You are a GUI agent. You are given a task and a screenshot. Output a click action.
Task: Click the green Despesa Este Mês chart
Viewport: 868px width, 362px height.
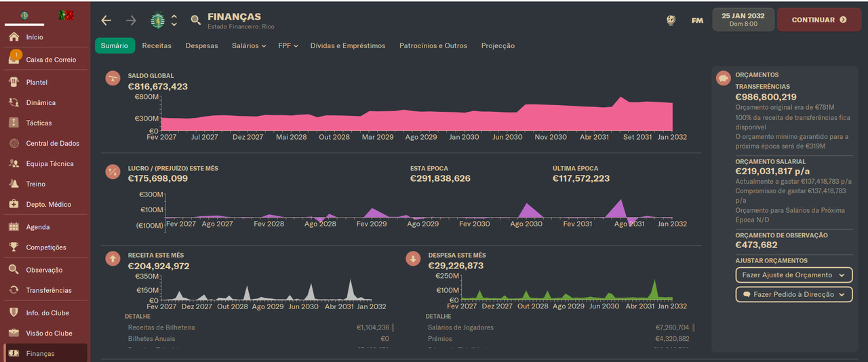click(x=566, y=289)
